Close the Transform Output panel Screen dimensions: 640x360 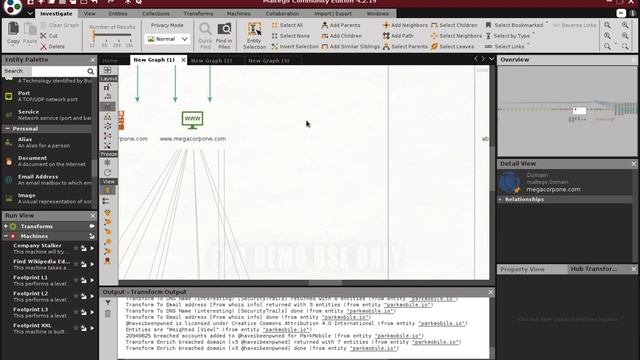point(491,292)
